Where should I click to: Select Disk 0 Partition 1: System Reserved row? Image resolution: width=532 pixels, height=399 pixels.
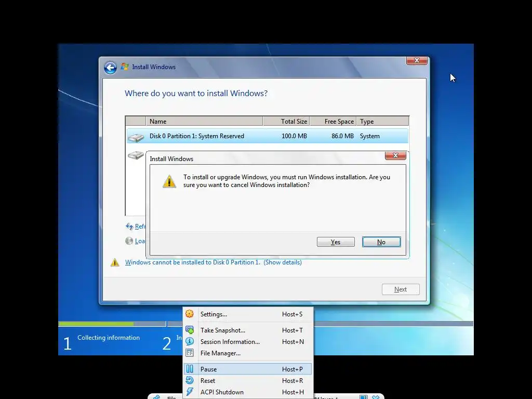click(268, 136)
